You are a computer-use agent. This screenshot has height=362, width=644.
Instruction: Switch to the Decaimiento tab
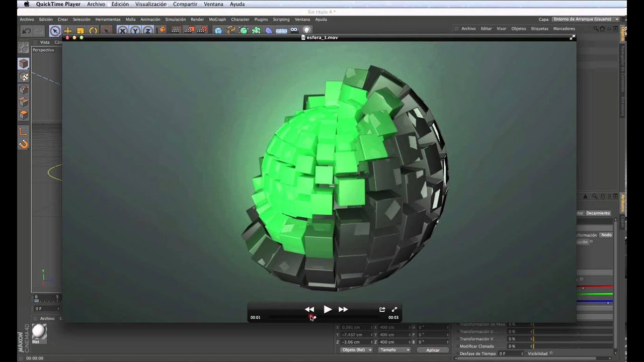(x=598, y=213)
